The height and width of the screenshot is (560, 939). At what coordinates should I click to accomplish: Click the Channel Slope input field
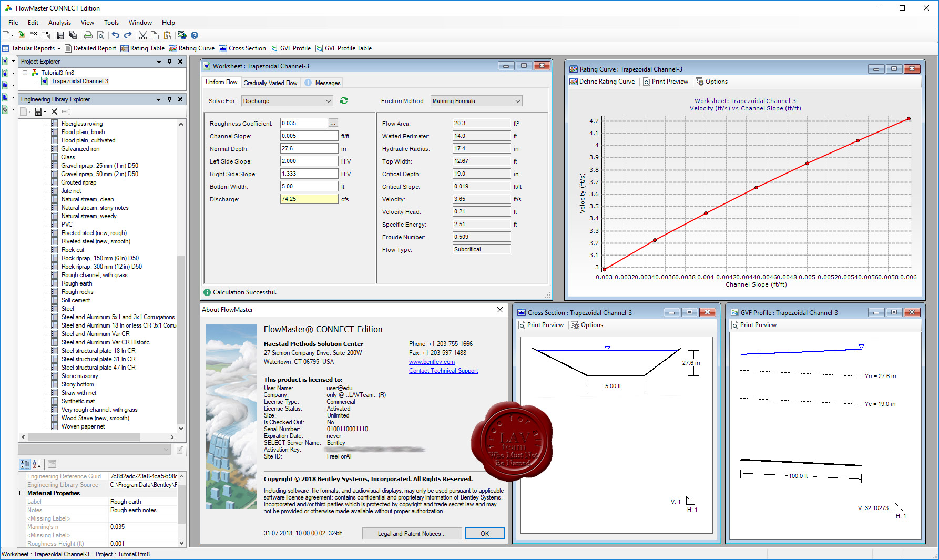(x=309, y=136)
